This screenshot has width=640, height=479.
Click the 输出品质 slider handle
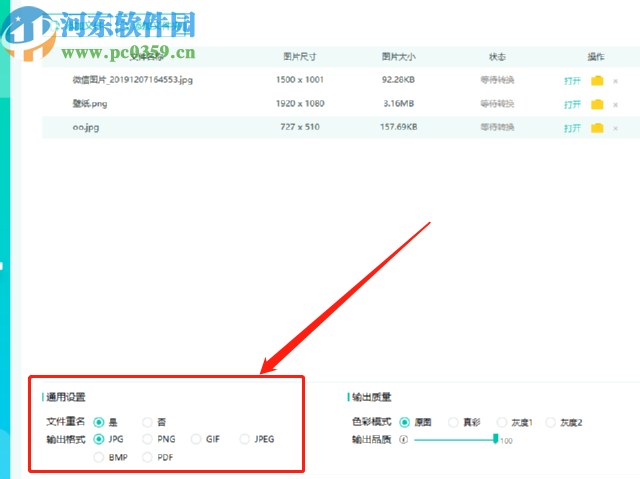(496, 439)
